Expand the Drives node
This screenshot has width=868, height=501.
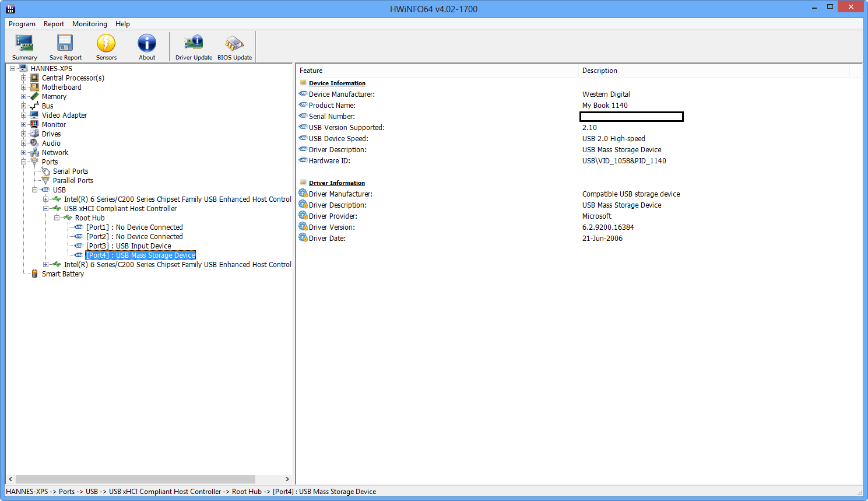(x=24, y=134)
